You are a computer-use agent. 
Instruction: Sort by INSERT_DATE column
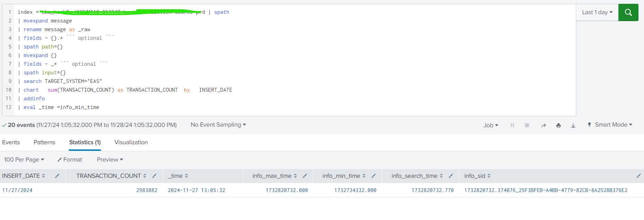24,176
